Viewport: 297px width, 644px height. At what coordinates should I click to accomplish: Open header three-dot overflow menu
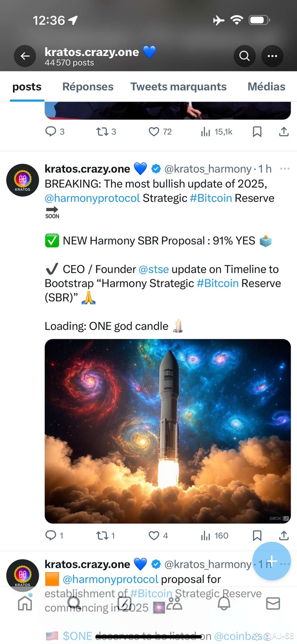[x=272, y=56]
